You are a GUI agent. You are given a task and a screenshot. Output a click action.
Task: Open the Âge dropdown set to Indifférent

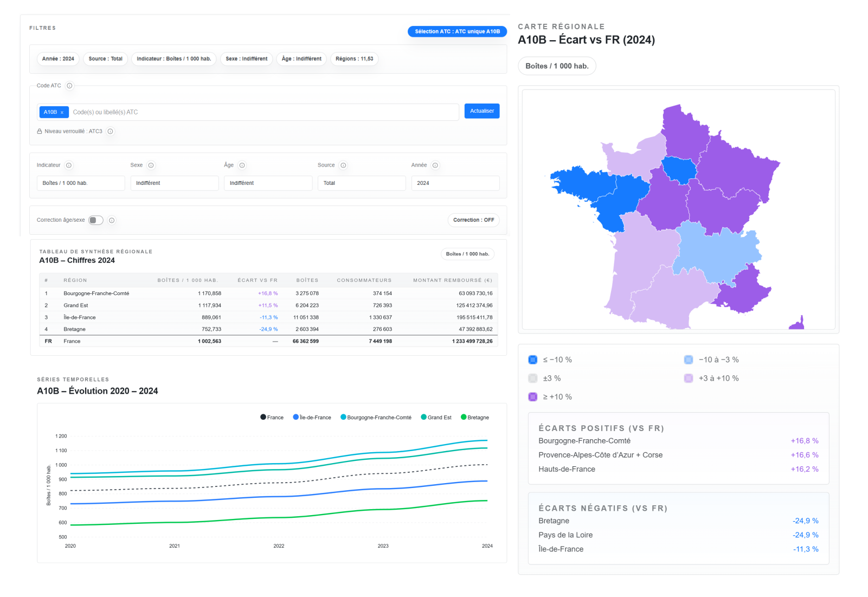(268, 183)
